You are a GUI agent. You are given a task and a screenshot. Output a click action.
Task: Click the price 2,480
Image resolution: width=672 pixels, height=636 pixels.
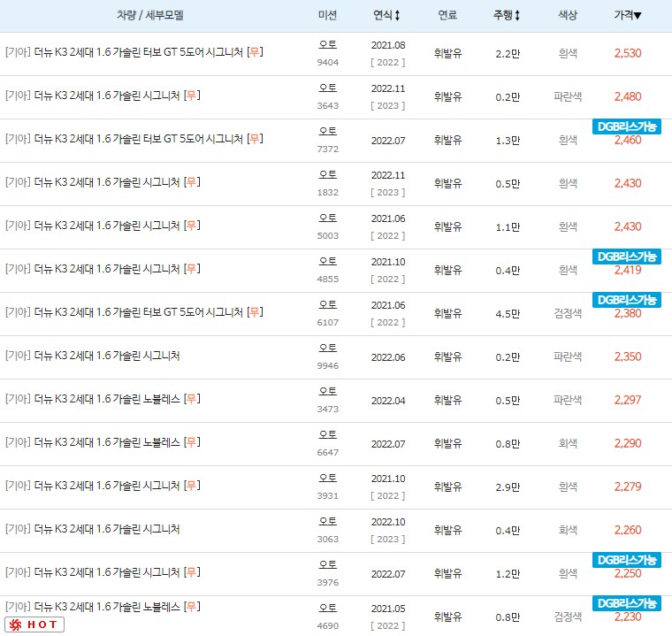tap(628, 96)
